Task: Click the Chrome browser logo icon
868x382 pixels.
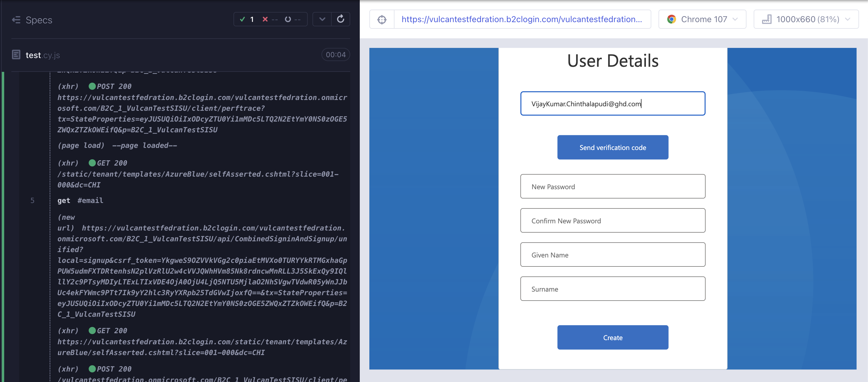Action: [x=671, y=19]
